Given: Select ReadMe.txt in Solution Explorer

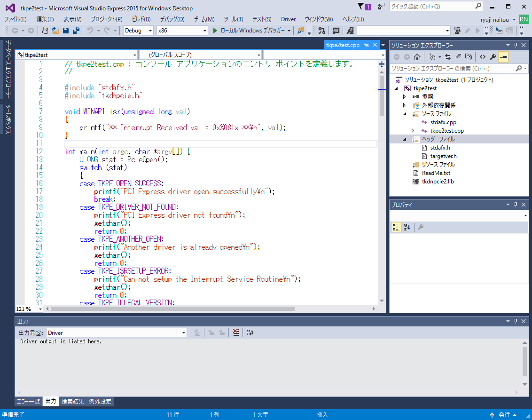Looking at the screenshot, I should pos(436,173).
